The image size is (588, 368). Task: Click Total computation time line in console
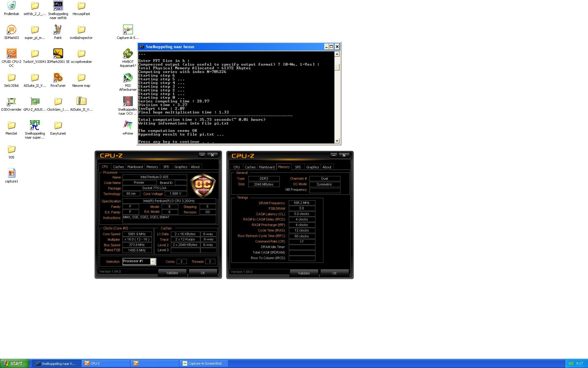202,120
